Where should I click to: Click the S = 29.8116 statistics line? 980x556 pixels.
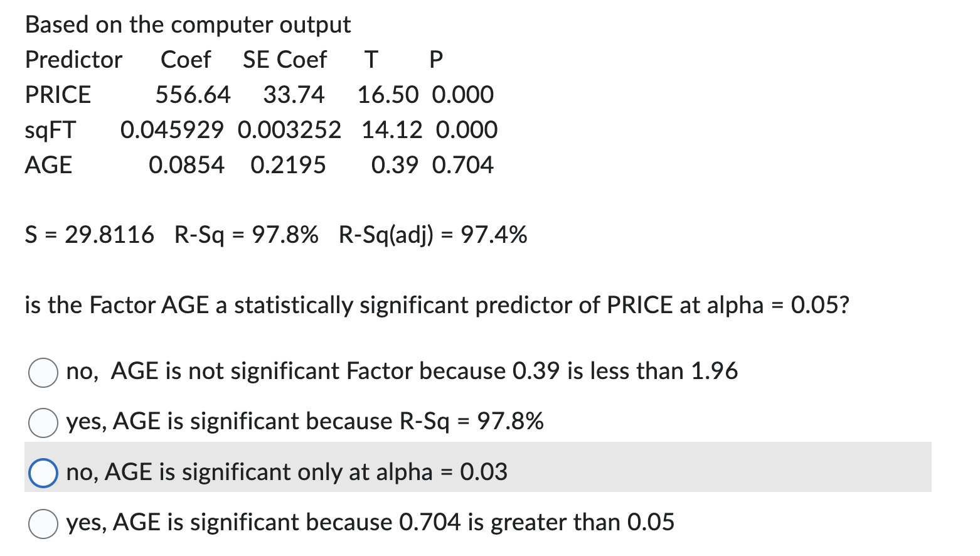coord(275,235)
